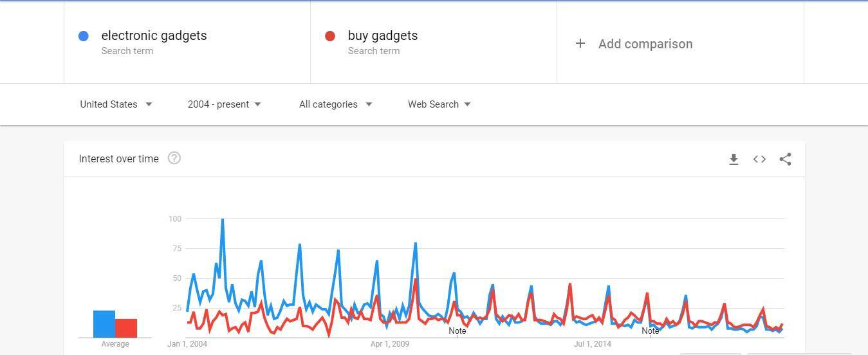Edit the buy gadgets search term
Screen dimensions: 868x355
(382, 36)
